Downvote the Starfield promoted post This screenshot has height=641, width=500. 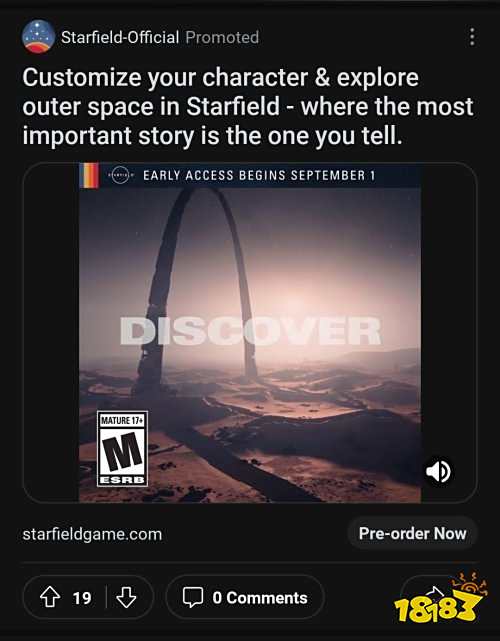point(126,597)
